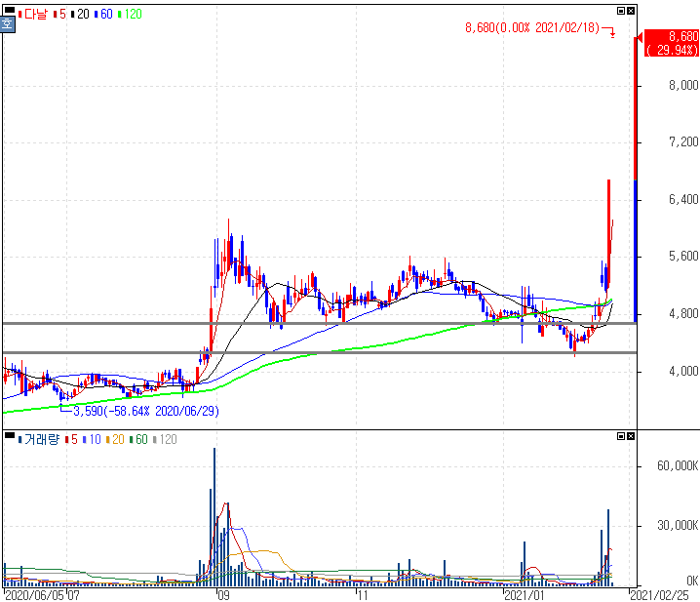Click the 4,000 price axis label
Screen dimensions: 700x602
683,371
